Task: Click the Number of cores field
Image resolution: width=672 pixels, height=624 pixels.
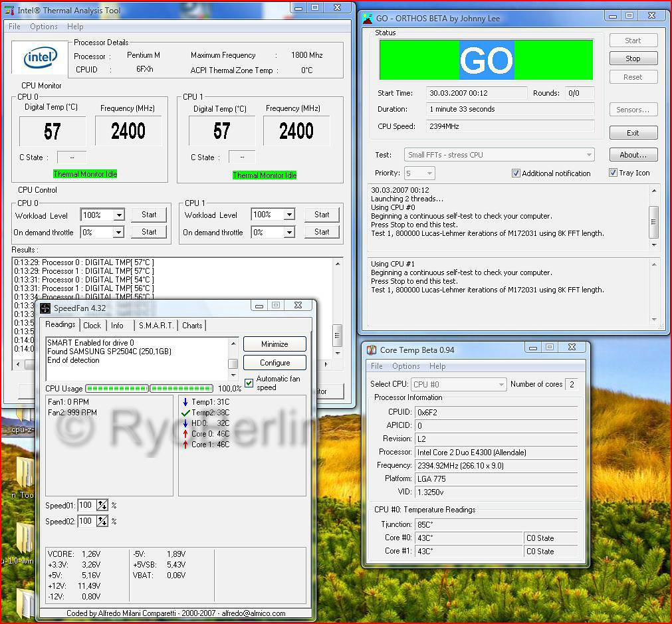Action: pos(572,384)
